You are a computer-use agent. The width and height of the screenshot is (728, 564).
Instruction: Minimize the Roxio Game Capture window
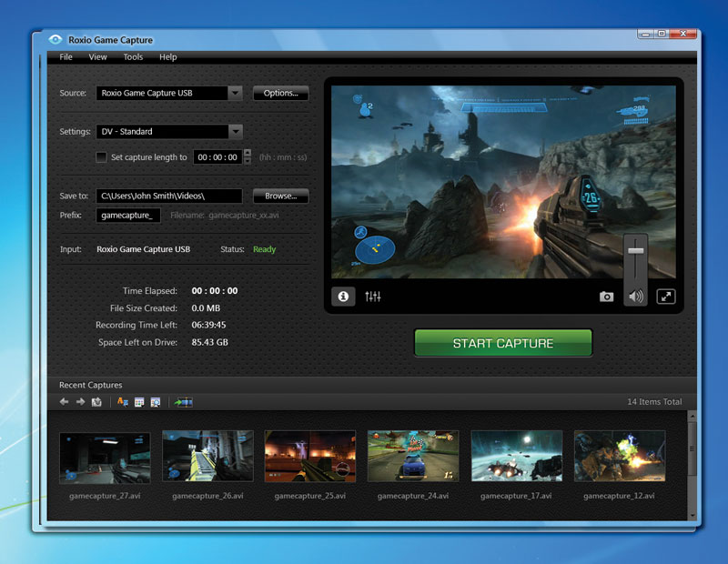(646, 34)
